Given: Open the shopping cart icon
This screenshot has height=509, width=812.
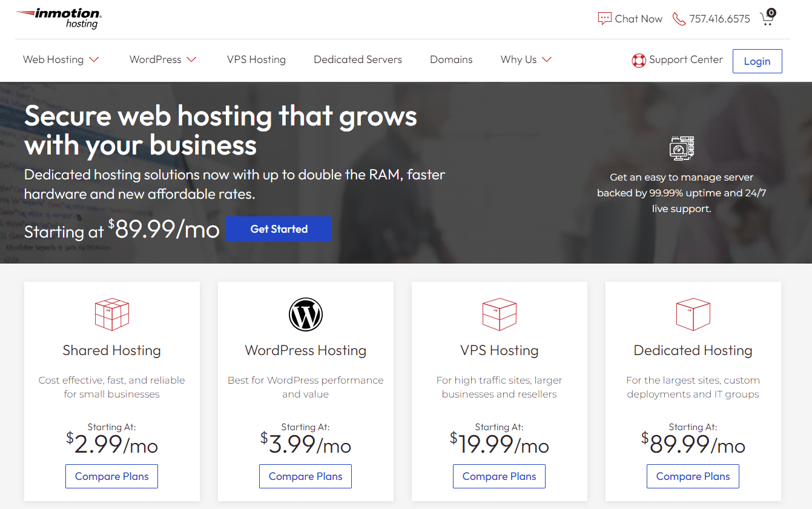Looking at the screenshot, I should (x=767, y=19).
